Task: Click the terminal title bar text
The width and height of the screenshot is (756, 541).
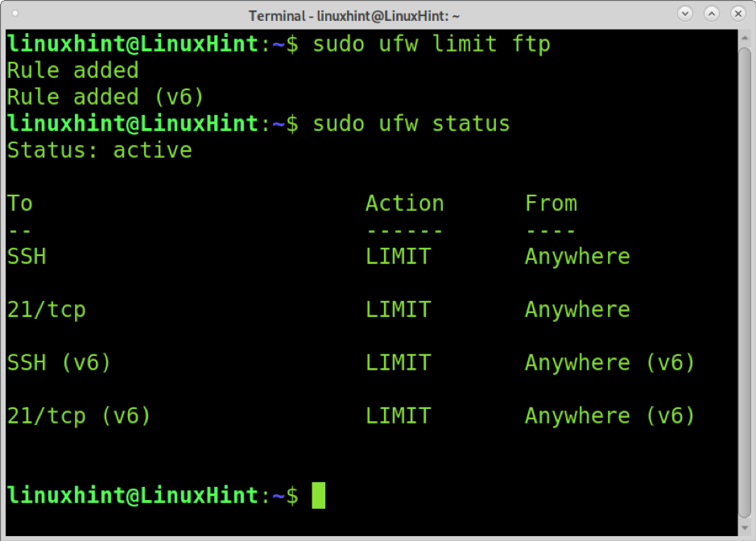Action: click(x=354, y=16)
